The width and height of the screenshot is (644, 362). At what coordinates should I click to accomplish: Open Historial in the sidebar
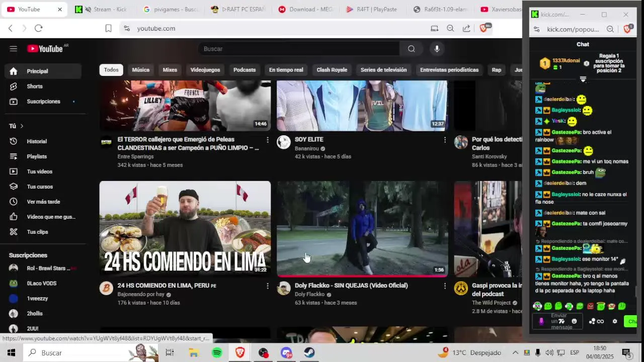pos(43,141)
